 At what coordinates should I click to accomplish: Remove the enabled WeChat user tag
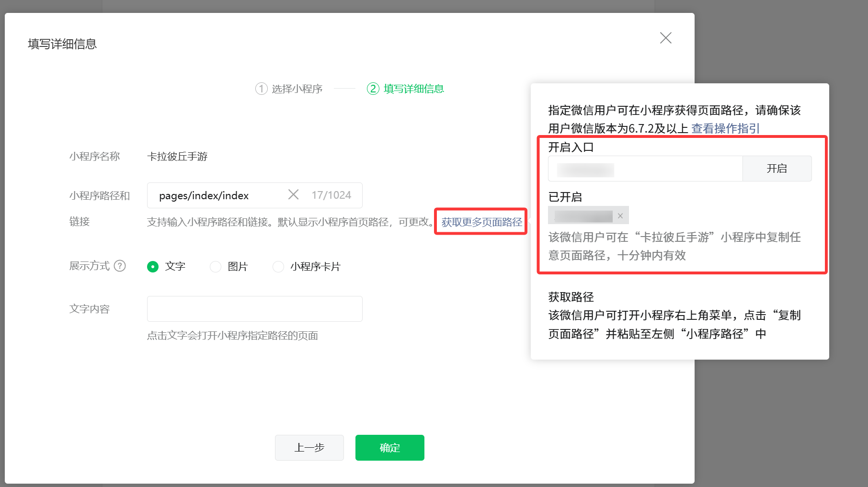pos(620,215)
